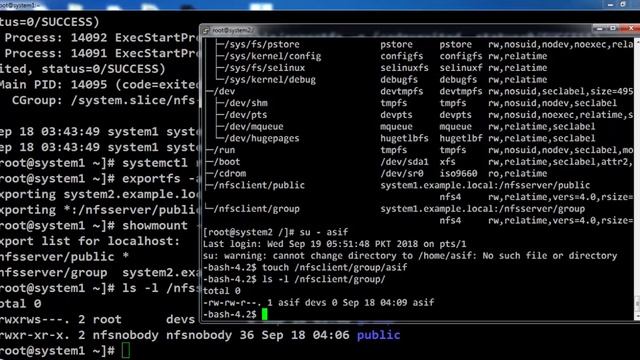Viewport: 640px width, 360px height.
Task: Click system1.example.local:/nfsserver/public source text
Action: 485,185
